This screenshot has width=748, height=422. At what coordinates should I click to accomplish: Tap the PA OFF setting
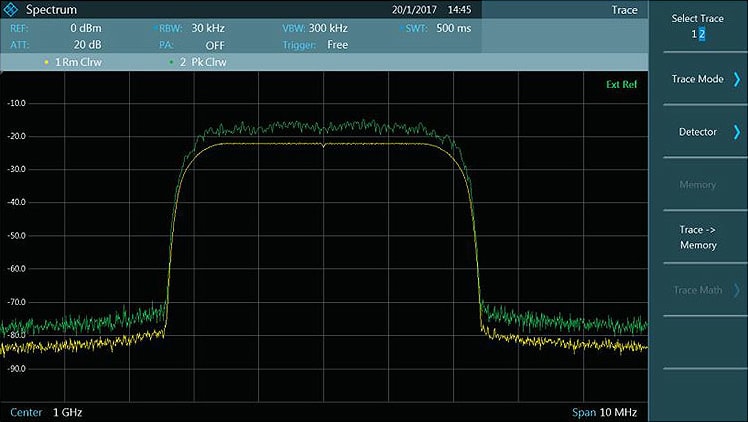215,45
